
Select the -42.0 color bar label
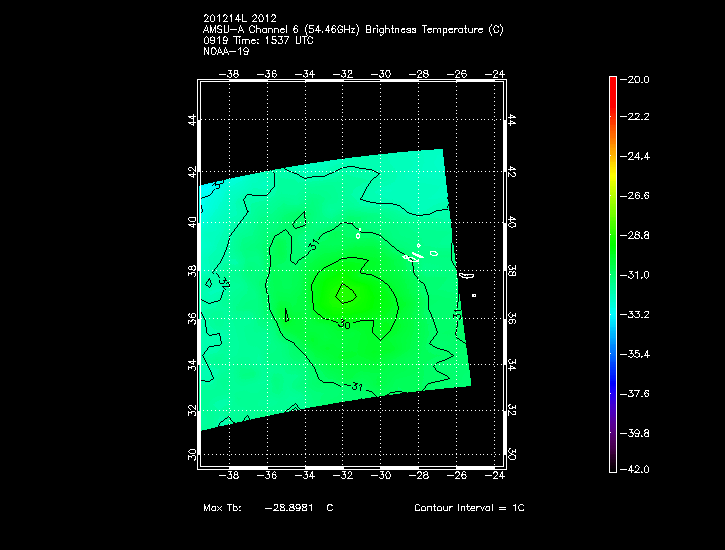coord(638,468)
